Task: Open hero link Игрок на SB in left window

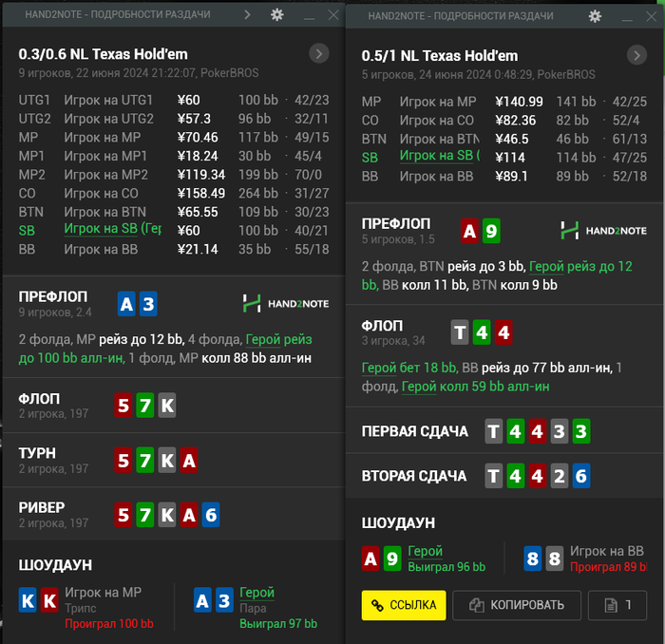Action: coord(112,229)
